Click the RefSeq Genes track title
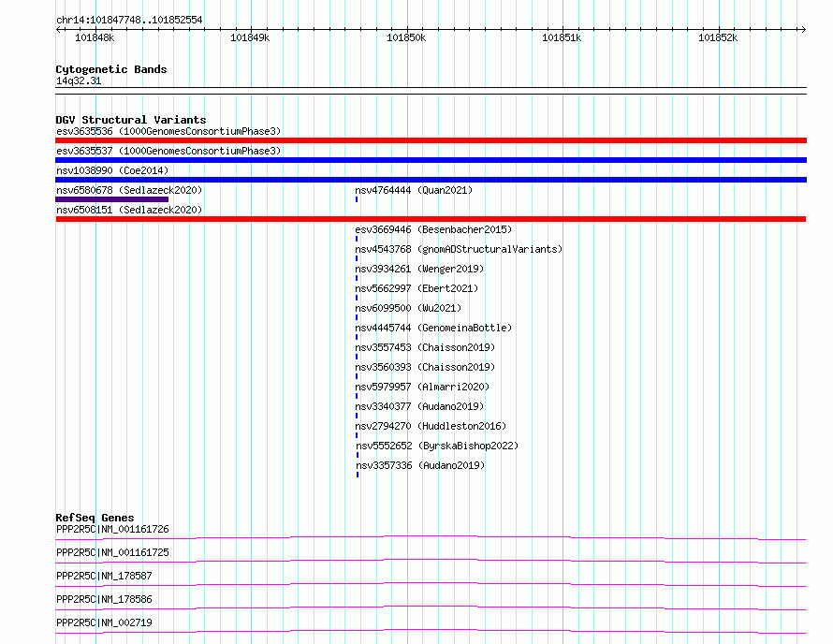The height and width of the screenshot is (644, 833). click(x=95, y=518)
